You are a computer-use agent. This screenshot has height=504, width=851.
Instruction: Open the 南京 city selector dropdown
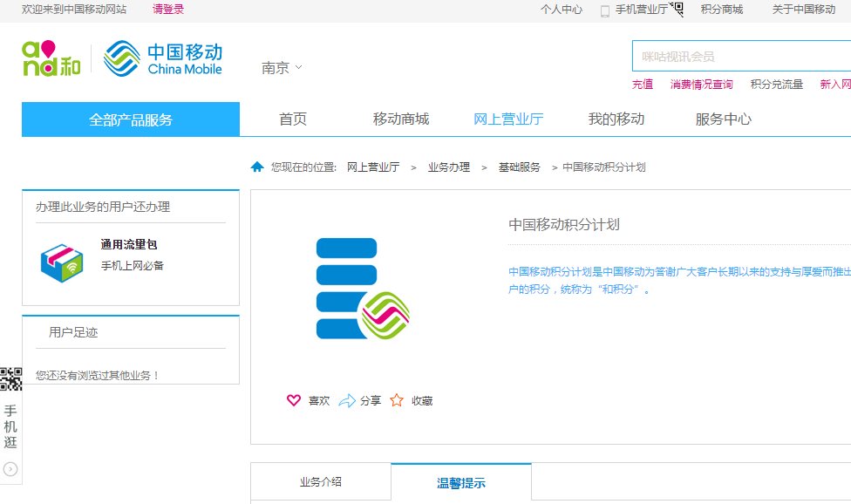pyautogui.click(x=278, y=66)
